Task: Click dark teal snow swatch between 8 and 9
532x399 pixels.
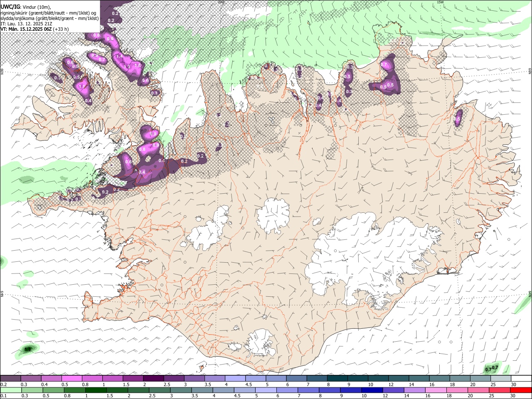Action: pos(337,378)
